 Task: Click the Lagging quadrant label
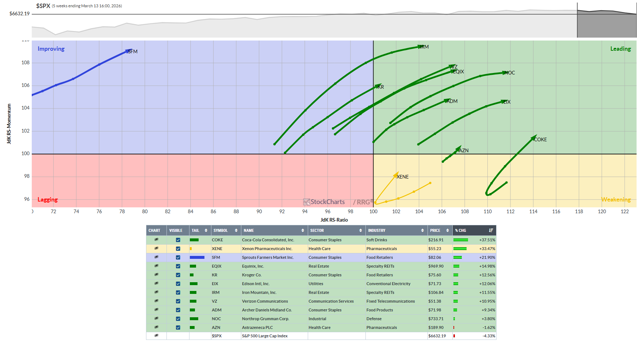(x=47, y=199)
